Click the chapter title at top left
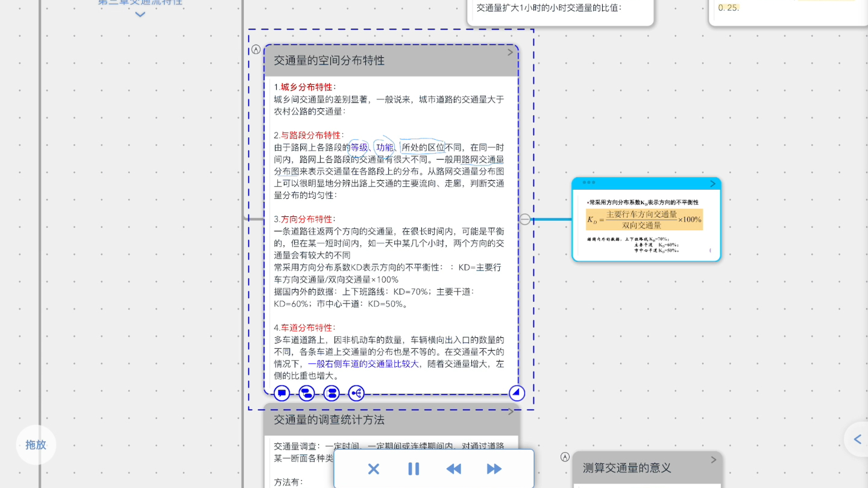The height and width of the screenshot is (488, 868). click(140, 2)
